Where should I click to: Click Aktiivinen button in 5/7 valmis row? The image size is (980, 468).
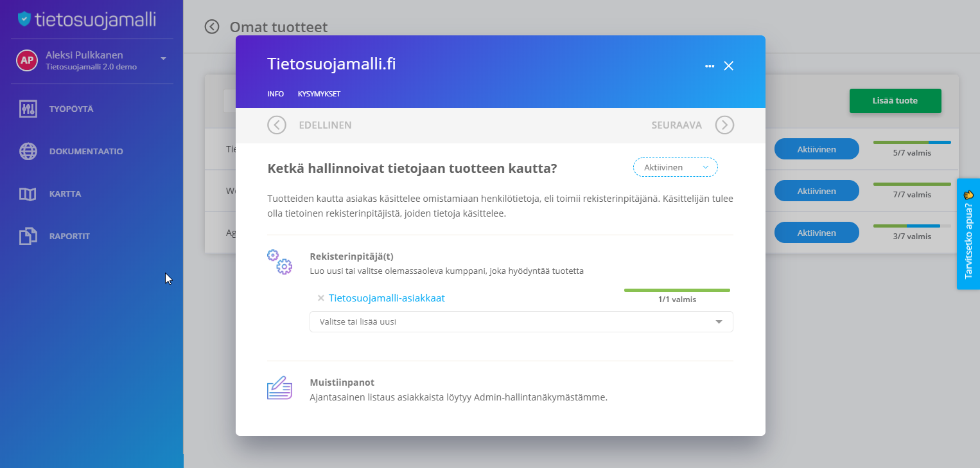(x=816, y=149)
